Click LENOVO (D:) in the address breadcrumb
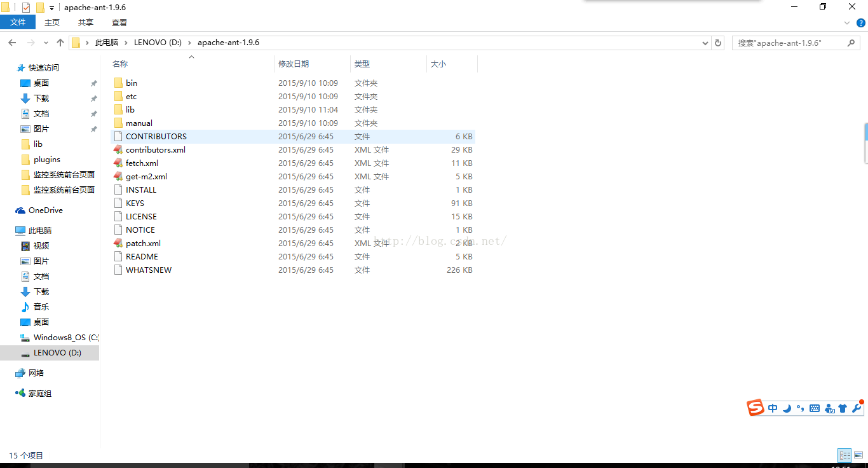This screenshot has width=868, height=468. pyautogui.click(x=158, y=43)
